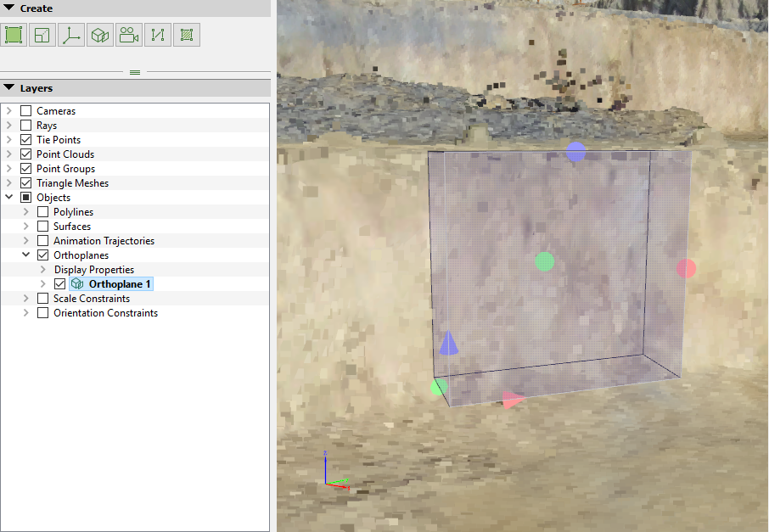
Task: Expand the Tie Points tree node
Action: [x=9, y=140]
